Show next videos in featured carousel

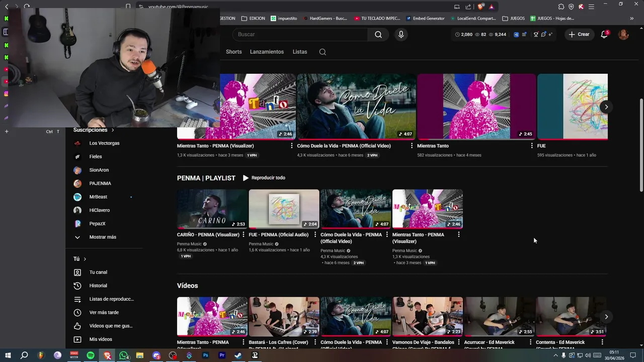[x=606, y=107]
